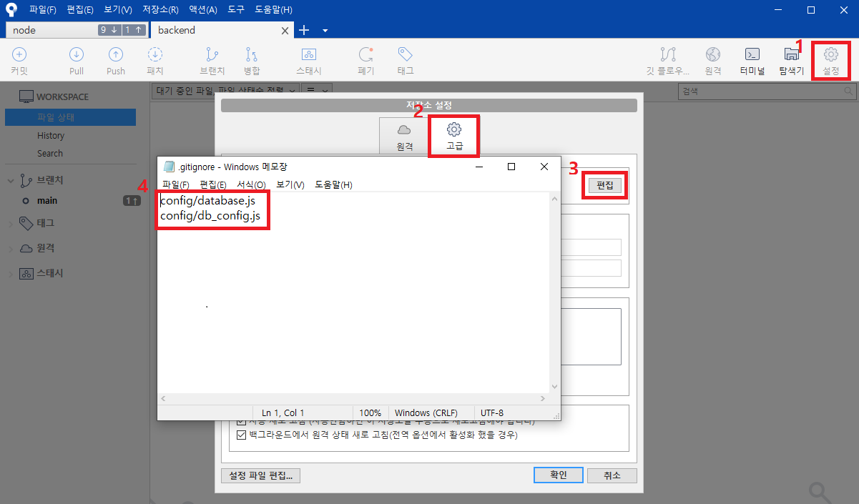This screenshot has width=859, height=504.
Task: Open Notepad's 파일(F) menu
Action: [x=176, y=185]
